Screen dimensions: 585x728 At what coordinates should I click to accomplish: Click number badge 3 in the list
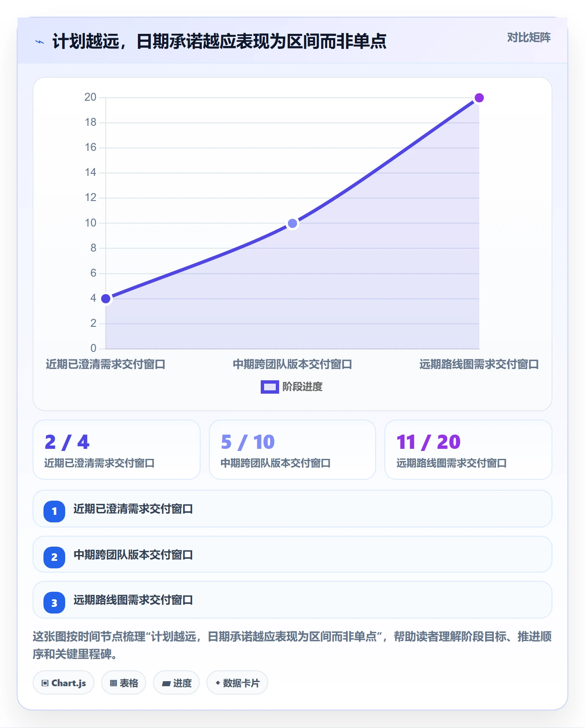point(54,603)
